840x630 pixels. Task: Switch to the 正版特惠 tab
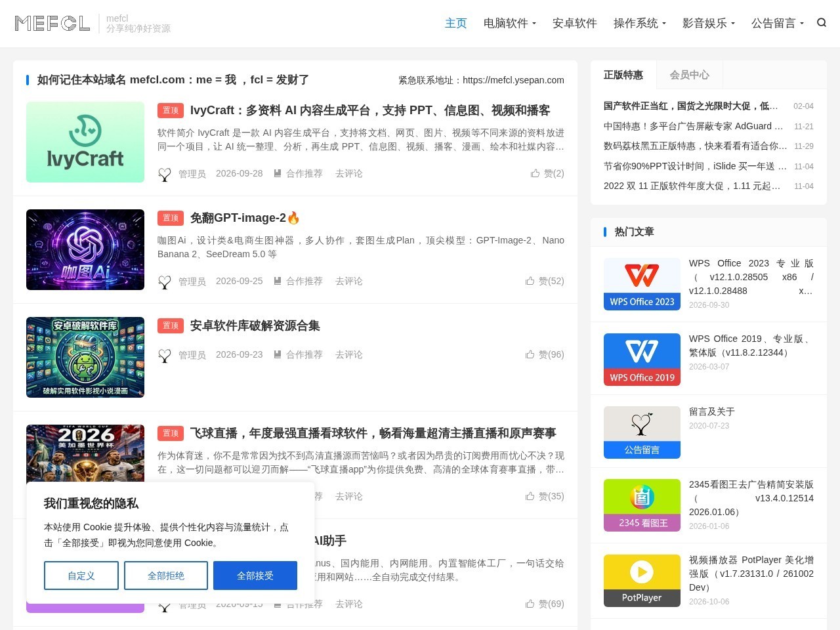point(623,75)
